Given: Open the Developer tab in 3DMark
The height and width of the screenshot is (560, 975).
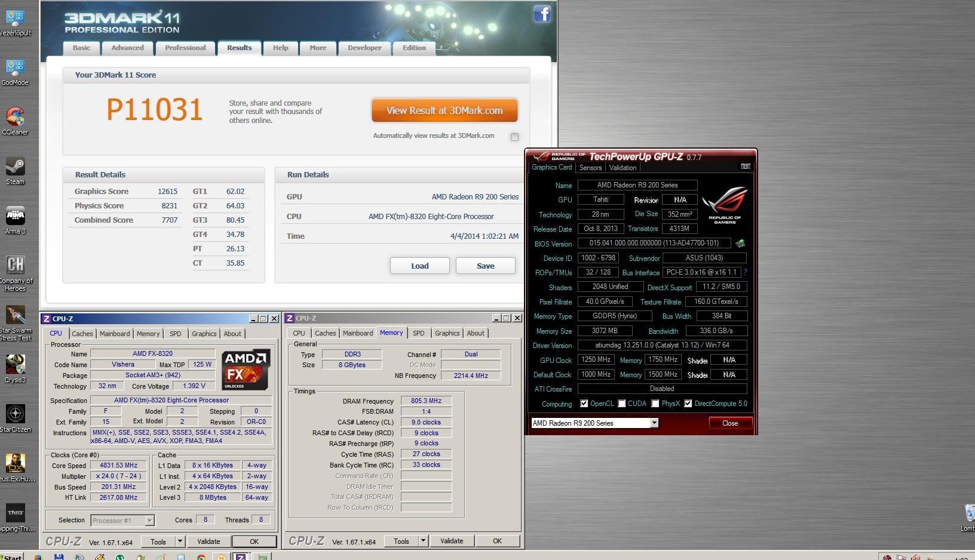Looking at the screenshot, I should [x=364, y=48].
